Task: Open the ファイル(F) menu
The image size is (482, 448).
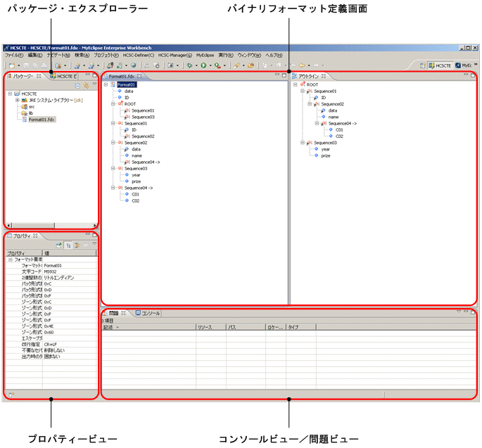Action: [14, 56]
